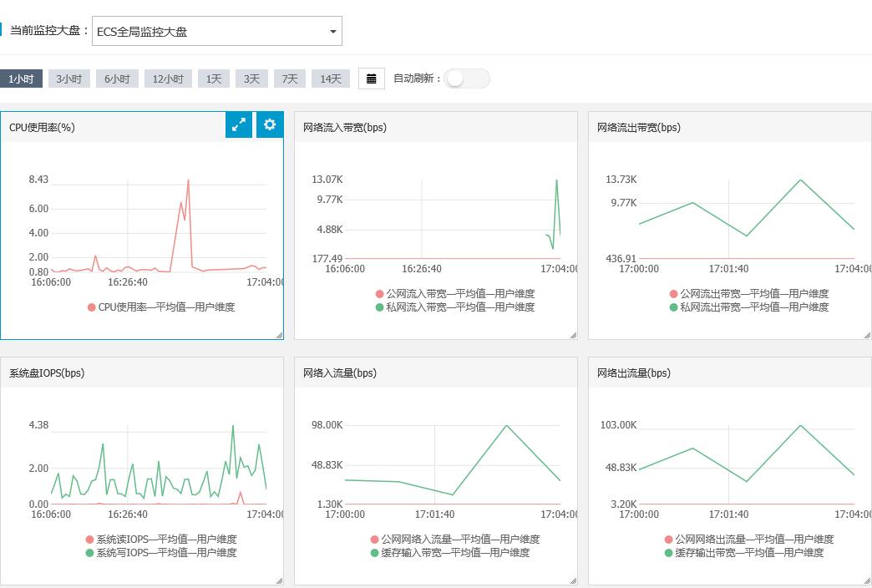Click resize handle of 系统盘IOPS chart
This screenshot has height=588, width=872.
click(x=279, y=580)
